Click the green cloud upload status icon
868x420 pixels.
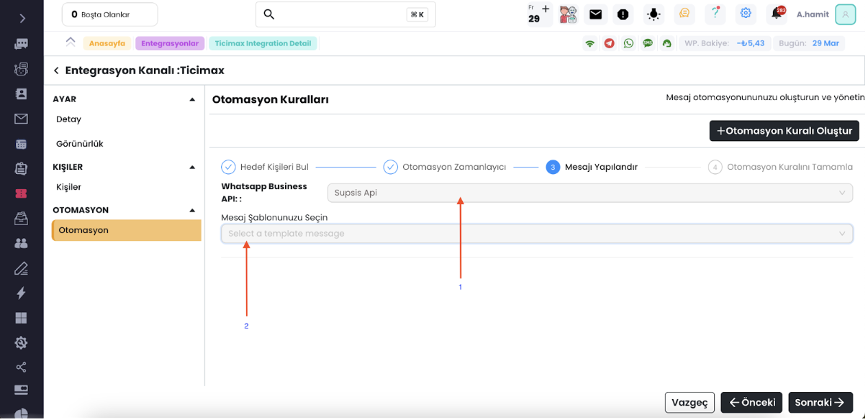pyautogui.click(x=667, y=43)
